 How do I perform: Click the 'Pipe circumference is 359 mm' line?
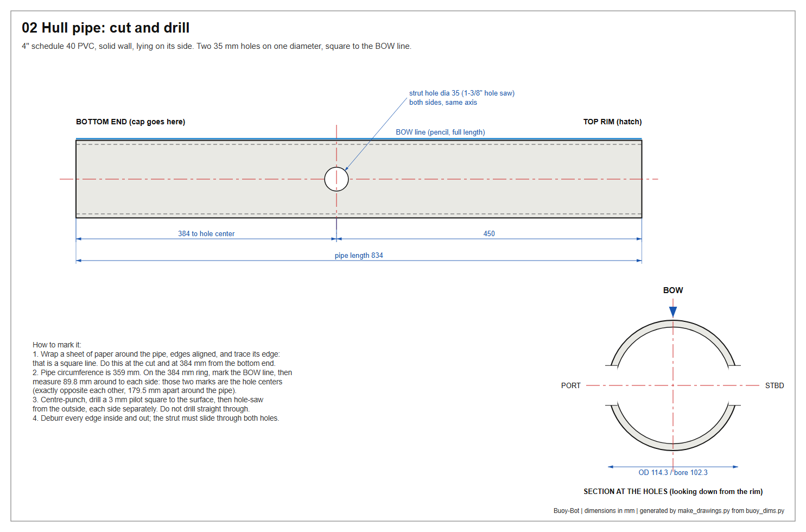click(x=162, y=372)
